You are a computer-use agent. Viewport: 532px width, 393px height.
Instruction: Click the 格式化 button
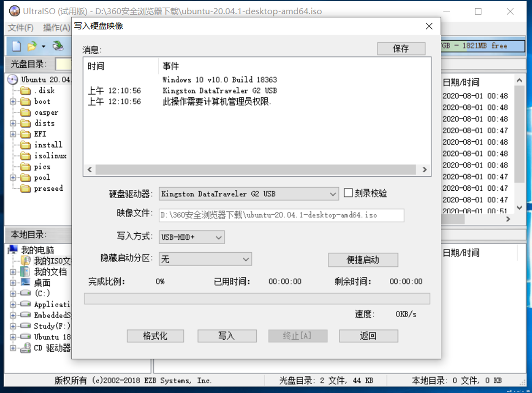[155, 336]
